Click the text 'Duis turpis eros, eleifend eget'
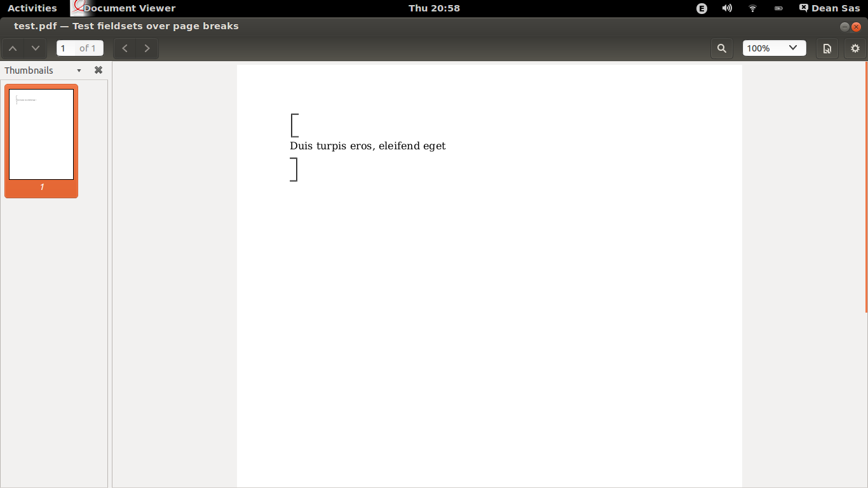Screen dimensions: 868x488 (367, 146)
